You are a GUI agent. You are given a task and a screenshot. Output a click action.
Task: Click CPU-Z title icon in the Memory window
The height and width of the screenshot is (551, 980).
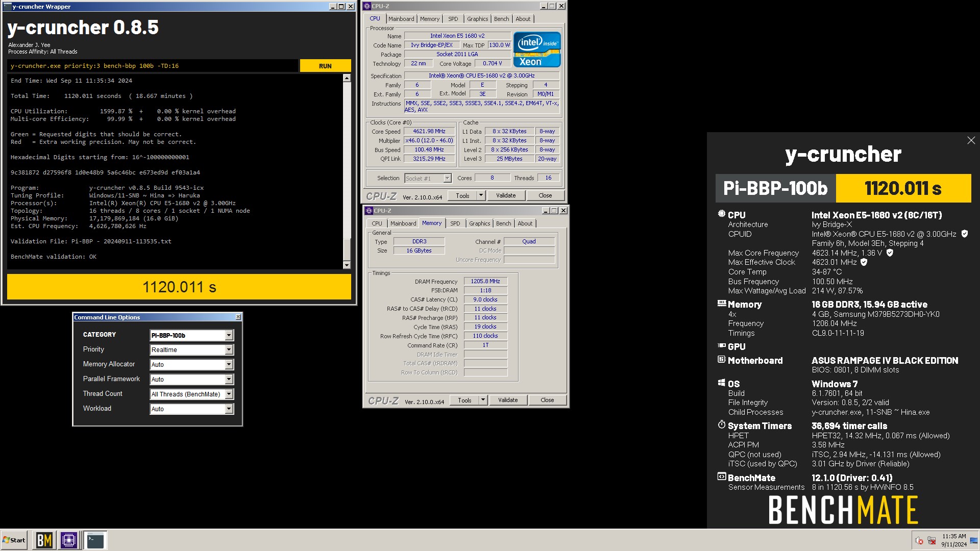[x=369, y=211]
